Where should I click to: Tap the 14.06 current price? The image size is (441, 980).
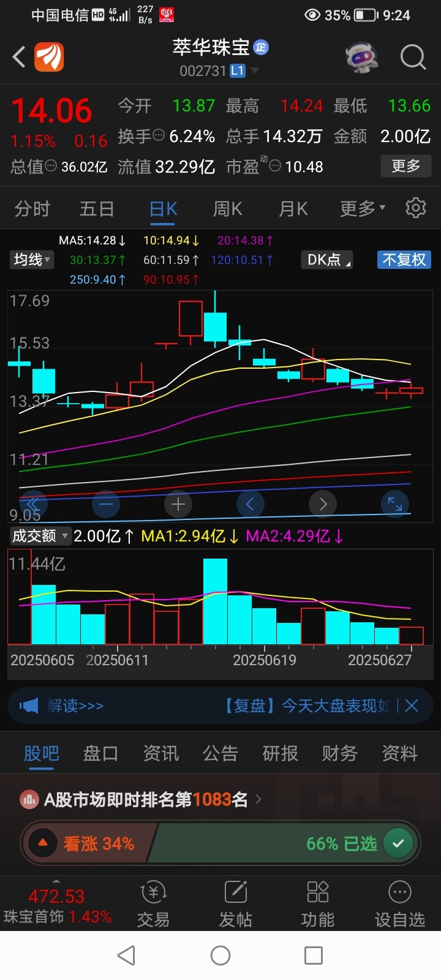coord(51,111)
